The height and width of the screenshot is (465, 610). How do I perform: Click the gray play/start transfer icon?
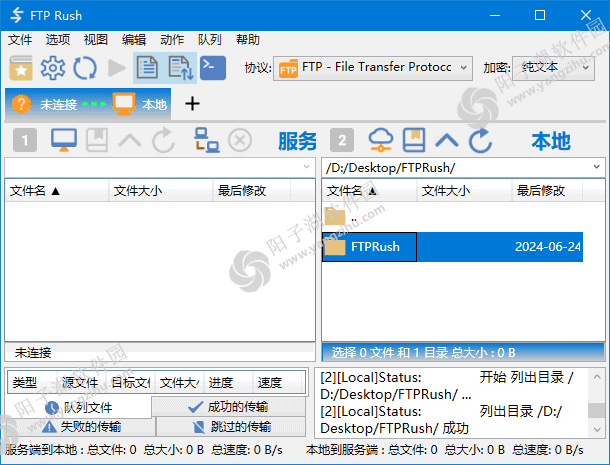point(116,68)
